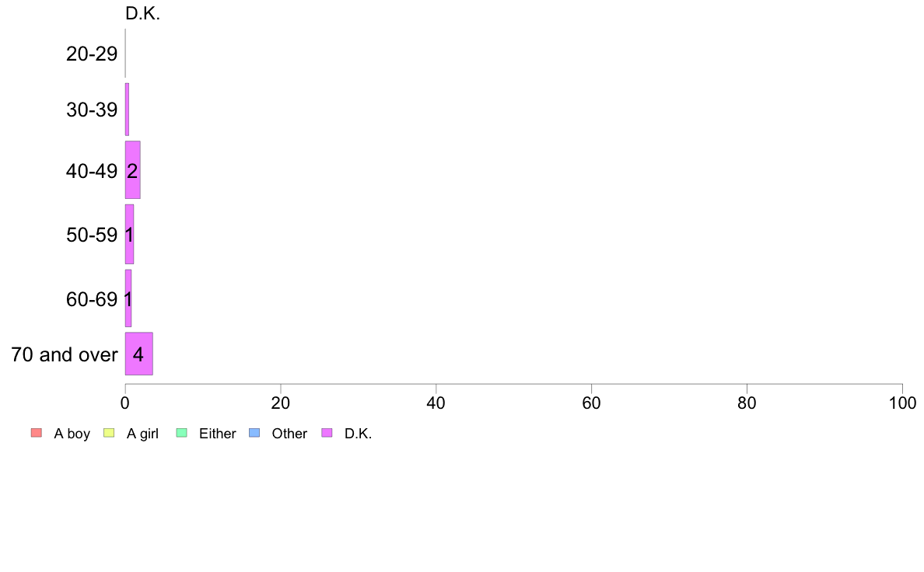Click the red A boy legend swatch

pos(37,433)
